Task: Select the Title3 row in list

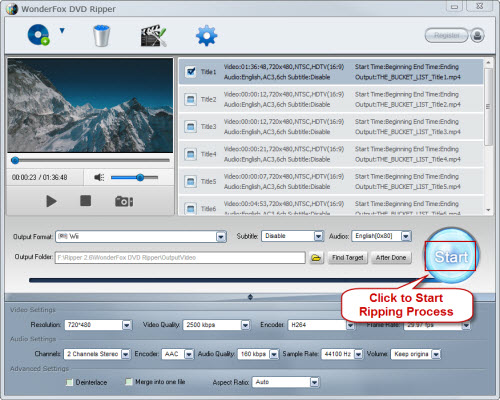Action: coord(331,127)
